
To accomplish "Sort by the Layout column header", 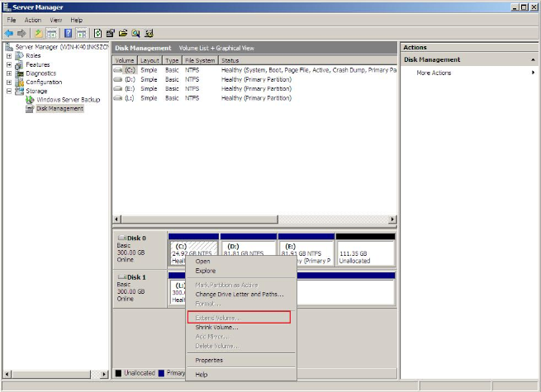I will (x=149, y=60).
